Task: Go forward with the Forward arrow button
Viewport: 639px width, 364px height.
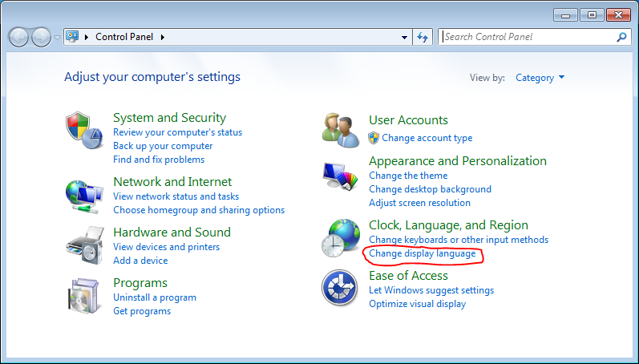Action: pyautogui.click(x=41, y=38)
